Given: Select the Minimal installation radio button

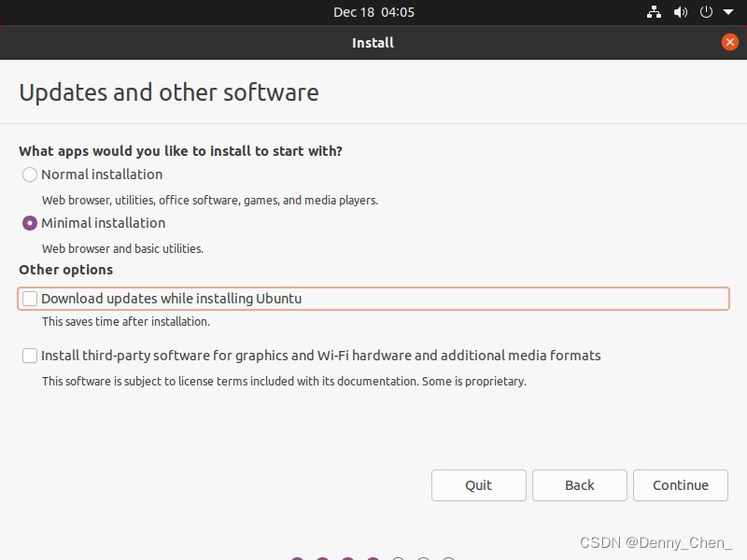Looking at the screenshot, I should pyautogui.click(x=30, y=223).
